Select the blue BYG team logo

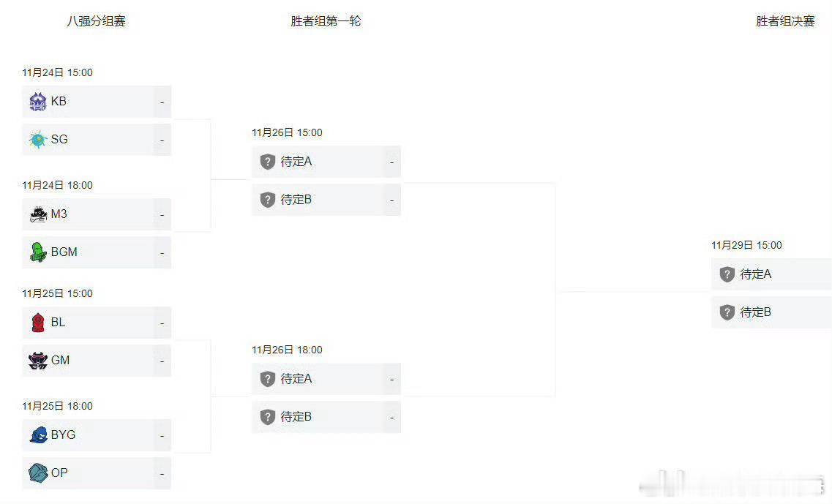pos(37,435)
